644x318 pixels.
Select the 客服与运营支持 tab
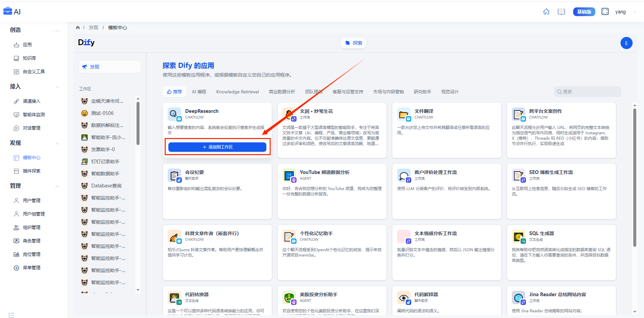(347, 92)
